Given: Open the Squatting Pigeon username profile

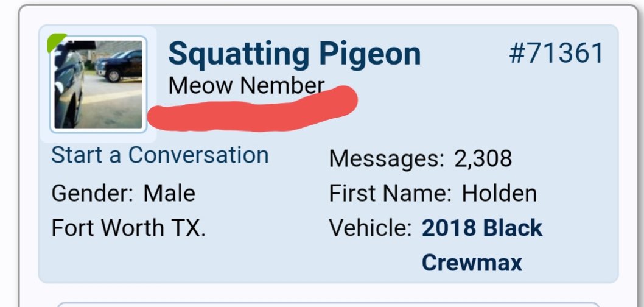Looking at the screenshot, I should pos(295,54).
